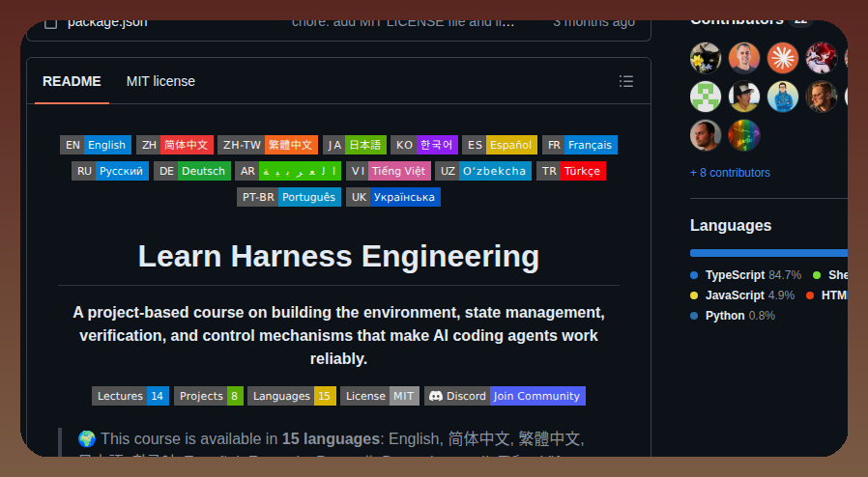
Task: Click the globe emoji in the note
Action: point(87,439)
